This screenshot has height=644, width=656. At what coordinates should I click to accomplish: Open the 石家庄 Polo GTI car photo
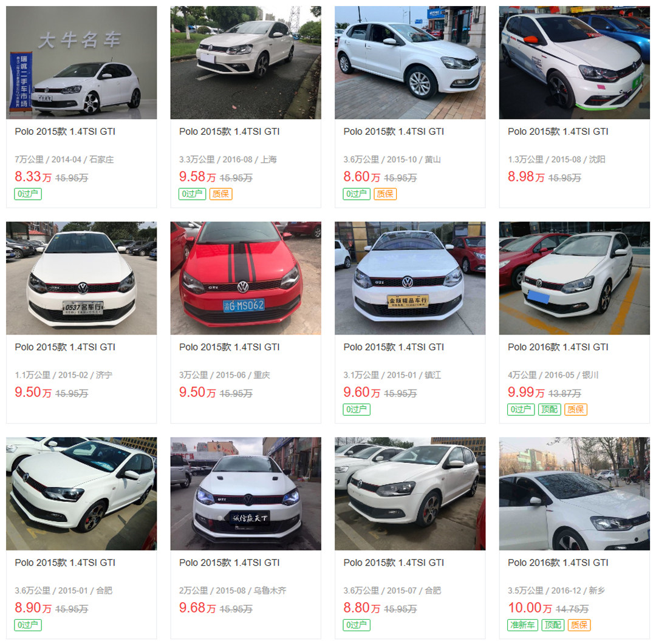pos(81,63)
